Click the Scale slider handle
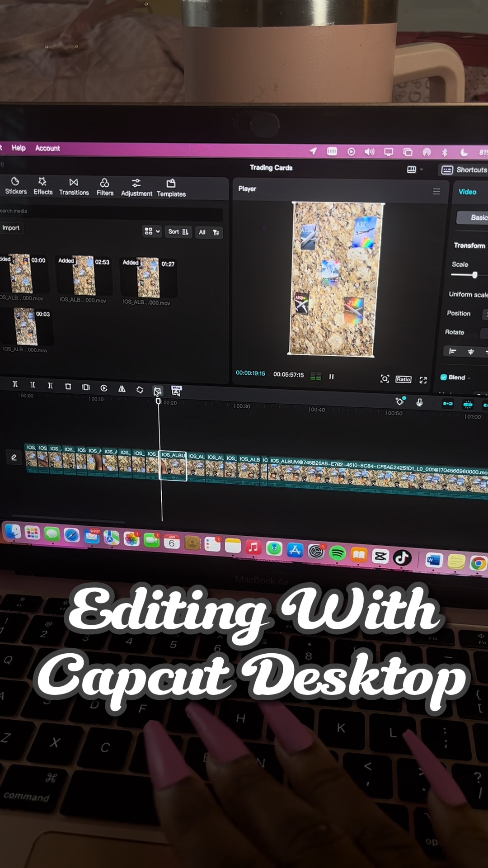 click(x=474, y=275)
